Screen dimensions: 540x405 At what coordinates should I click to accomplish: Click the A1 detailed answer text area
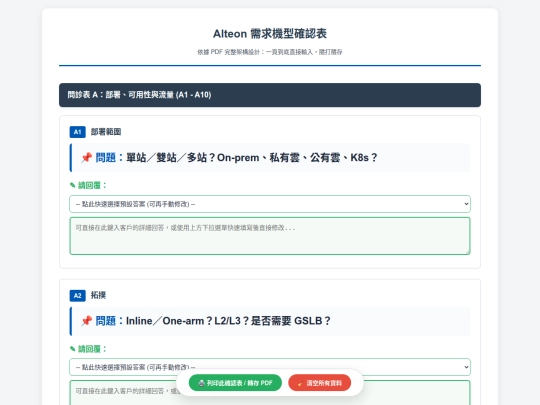tap(270, 236)
